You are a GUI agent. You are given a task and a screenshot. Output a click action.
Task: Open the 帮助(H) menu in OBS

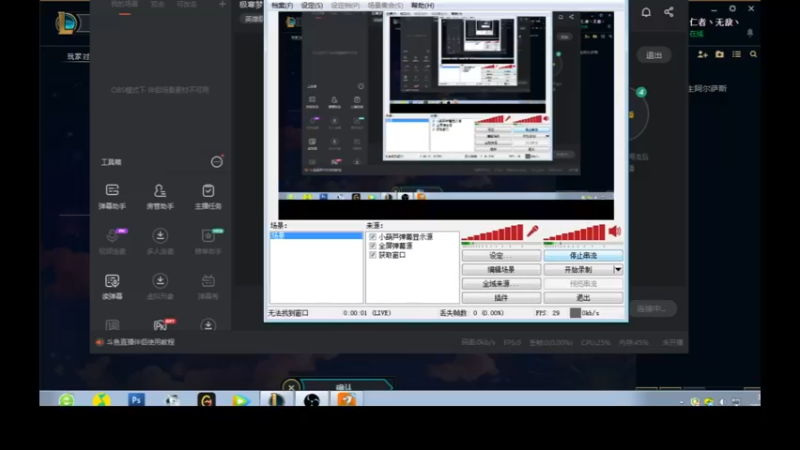422,5
